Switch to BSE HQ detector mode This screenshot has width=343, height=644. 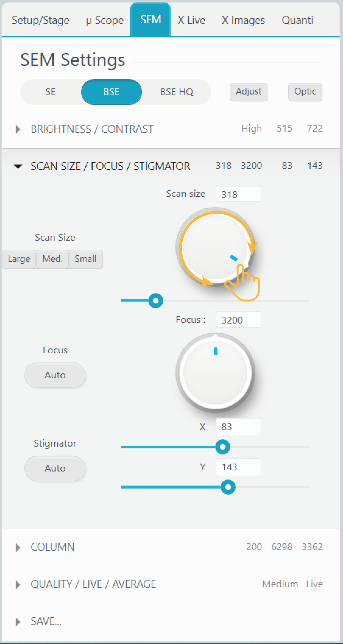(177, 92)
